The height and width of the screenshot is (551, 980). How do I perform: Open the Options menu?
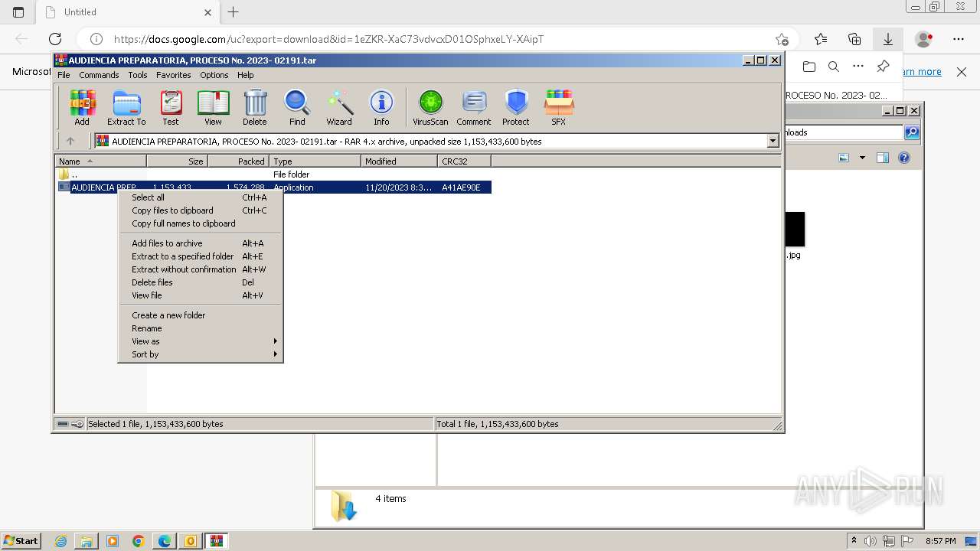[x=214, y=75]
